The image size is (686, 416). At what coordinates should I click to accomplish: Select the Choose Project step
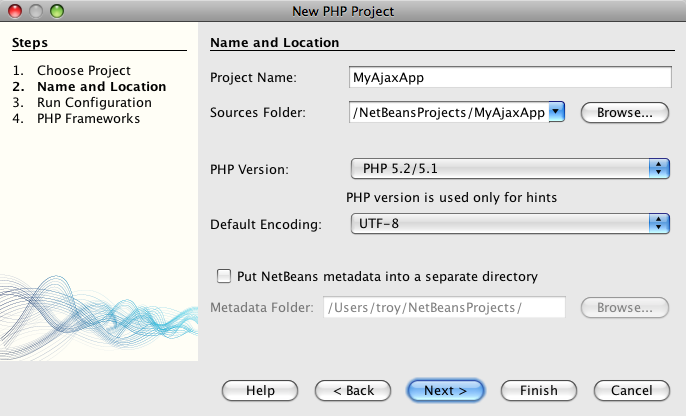click(83, 71)
